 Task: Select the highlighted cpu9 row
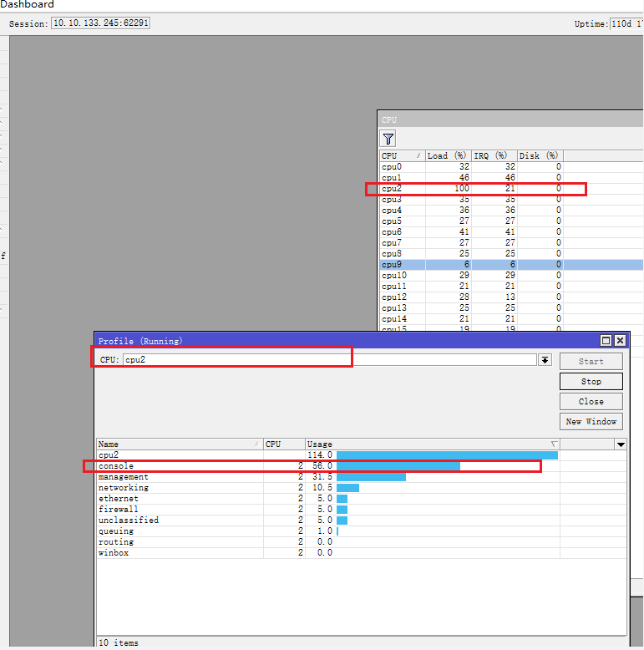(511, 265)
